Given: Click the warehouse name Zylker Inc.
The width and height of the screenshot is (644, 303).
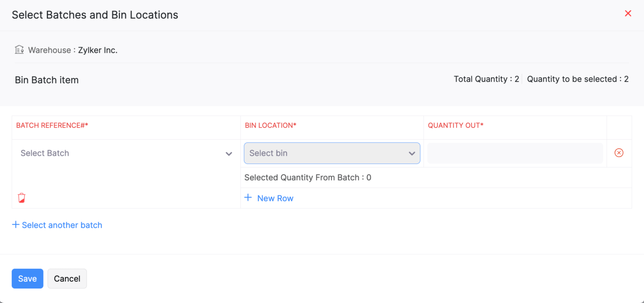Looking at the screenshot, I should (x=97, y=50).
